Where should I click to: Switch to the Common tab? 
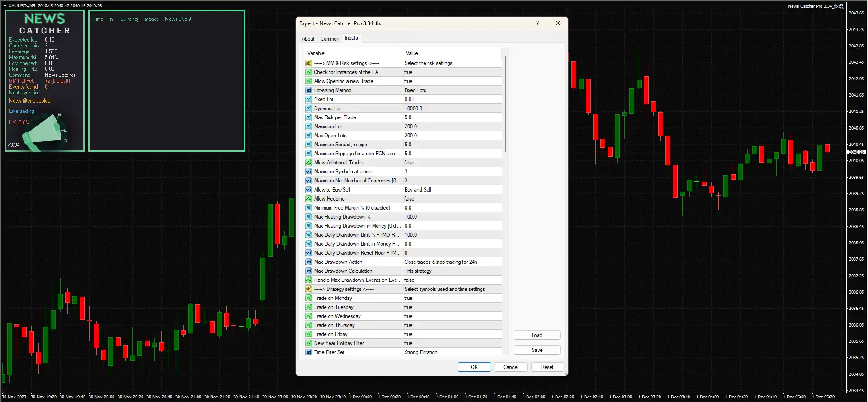pyautogui.click(x=330, y=39)
